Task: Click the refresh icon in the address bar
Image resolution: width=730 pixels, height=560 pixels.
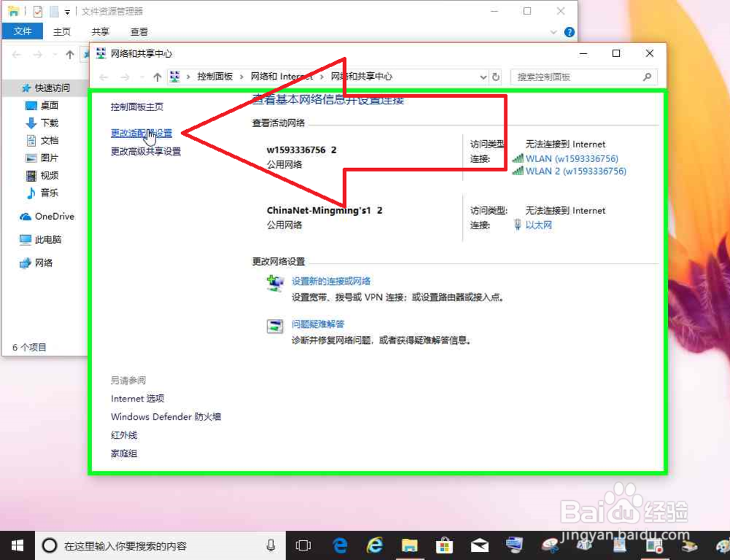Action: tap(496, 76)
